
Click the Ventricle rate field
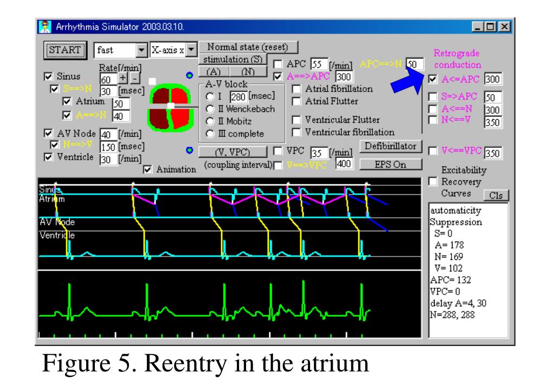pyautogui.click(x=108, y=159)
